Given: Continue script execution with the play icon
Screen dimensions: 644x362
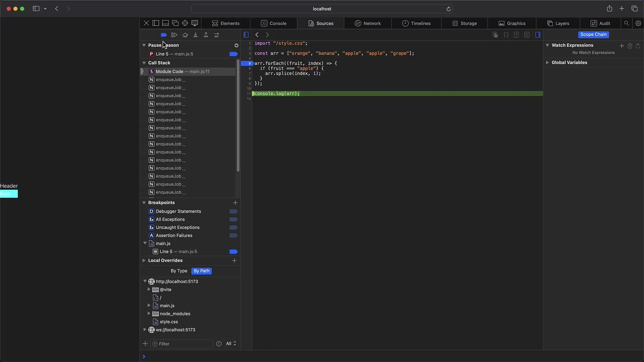Looking at the screenshot, I should point(174,35).
